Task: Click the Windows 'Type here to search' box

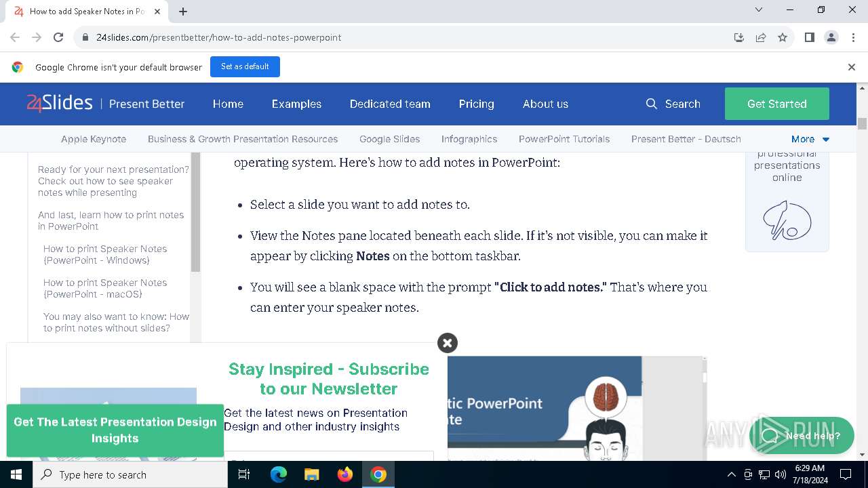Action: click(x=130, y=474)
